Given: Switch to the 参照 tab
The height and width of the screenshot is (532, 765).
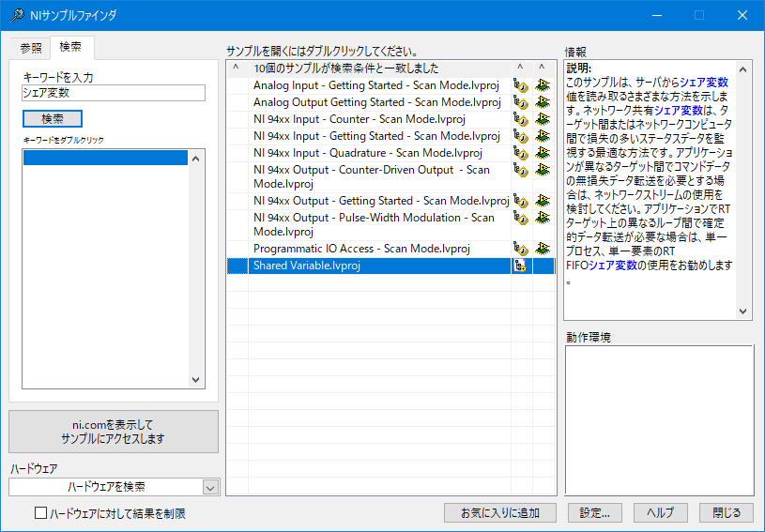Looking at the screenshot, I should (x=31, y=48).
